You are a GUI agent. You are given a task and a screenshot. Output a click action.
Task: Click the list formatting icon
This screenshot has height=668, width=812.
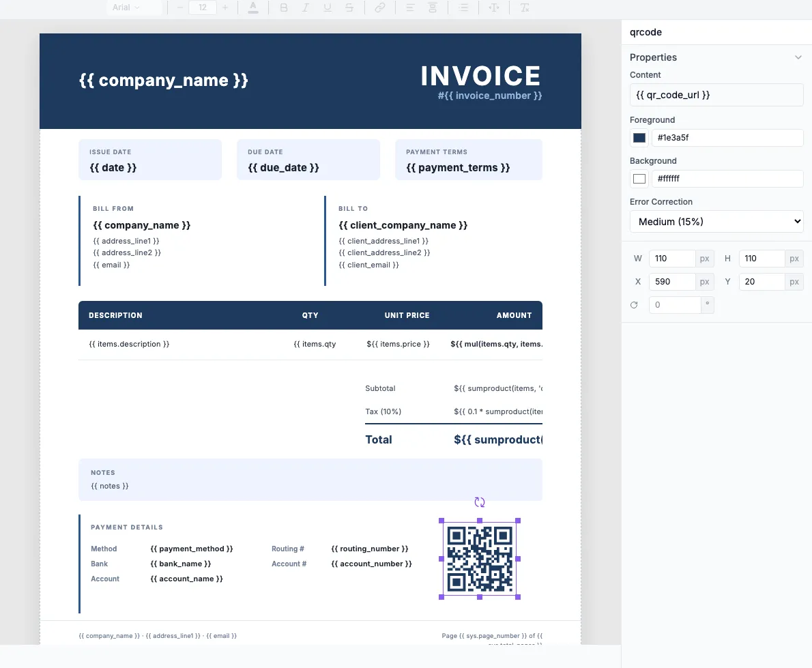(x=464, y=8)
